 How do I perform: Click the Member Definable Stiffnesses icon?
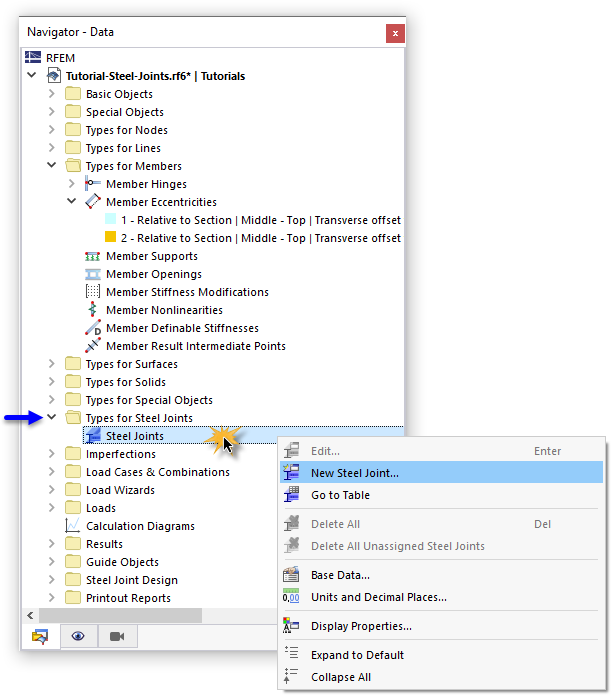(93, 328)
